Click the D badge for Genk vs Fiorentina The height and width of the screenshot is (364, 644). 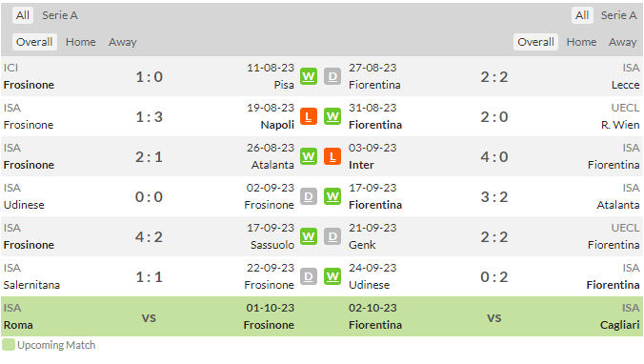pos(332,236)
